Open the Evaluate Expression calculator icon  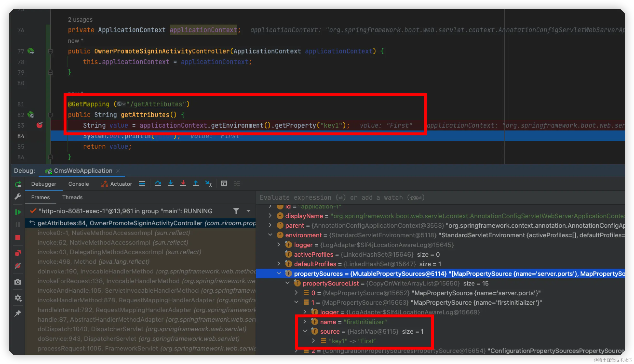(x=224, y=184)
